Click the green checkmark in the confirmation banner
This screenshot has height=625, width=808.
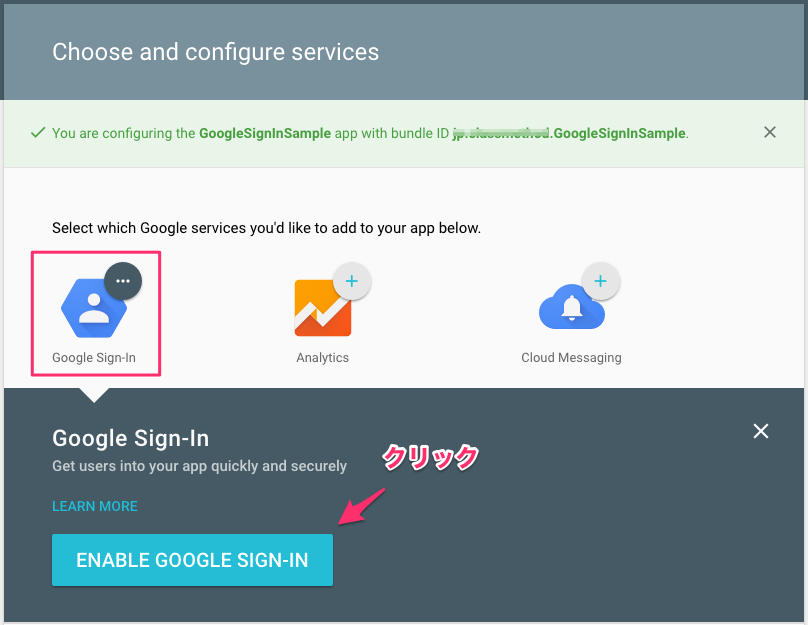click(x=39, y=131)
